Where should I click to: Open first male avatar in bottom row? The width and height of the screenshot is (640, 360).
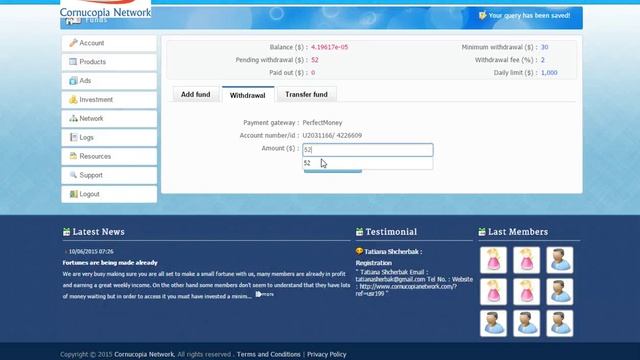pyautogui.click(x=493, y=324)
